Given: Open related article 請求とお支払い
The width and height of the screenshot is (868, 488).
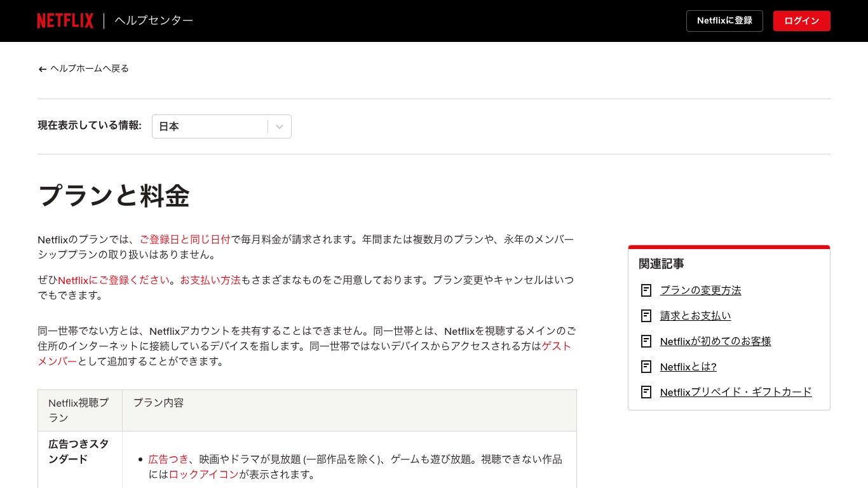Looking at the screenshot, I should pos(696,316).
